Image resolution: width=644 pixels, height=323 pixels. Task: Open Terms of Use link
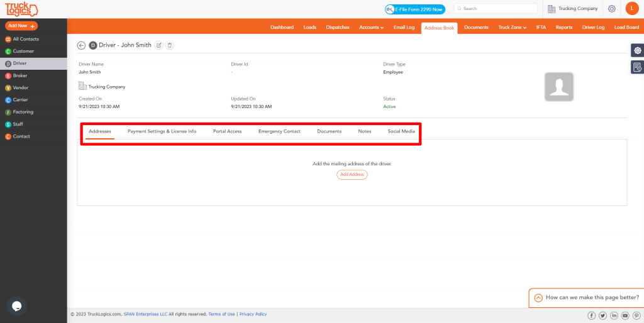point(222,314)
